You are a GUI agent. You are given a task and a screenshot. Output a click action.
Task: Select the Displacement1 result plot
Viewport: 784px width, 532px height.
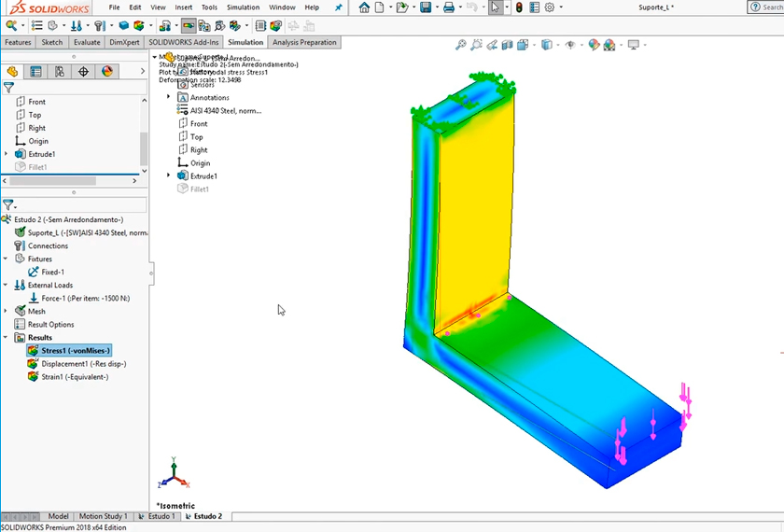click(82, 364)
